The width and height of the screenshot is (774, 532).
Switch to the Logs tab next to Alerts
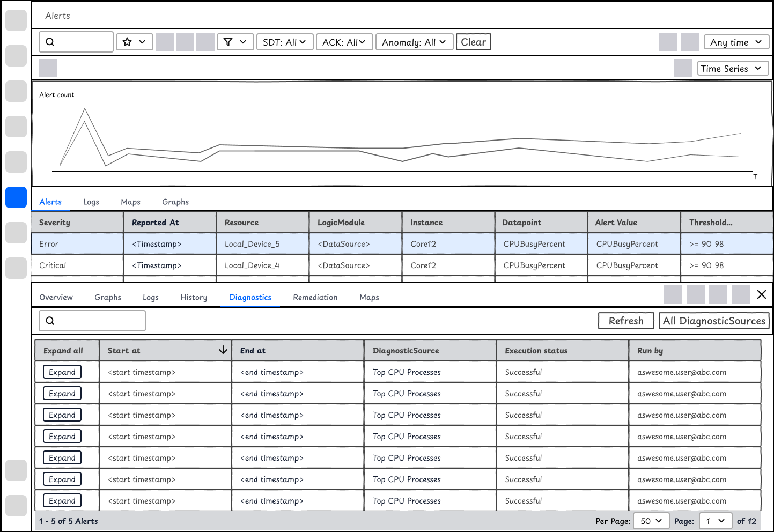(91, 202)
